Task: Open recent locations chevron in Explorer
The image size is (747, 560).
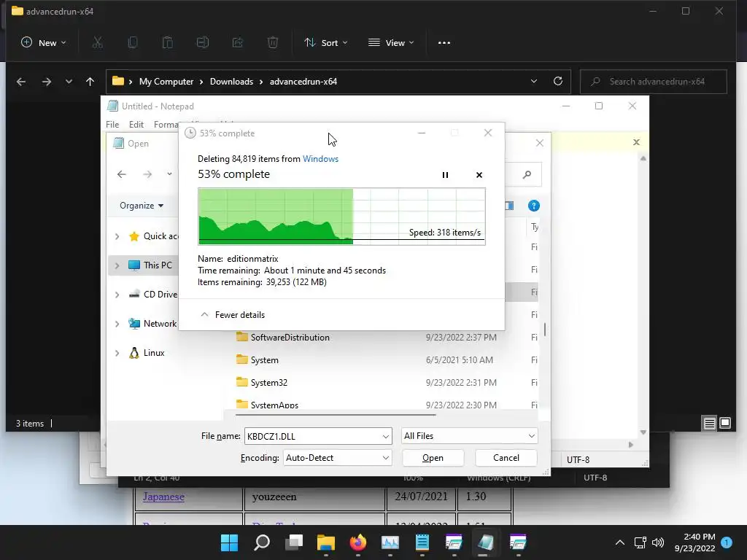Action: coord(69,82)
